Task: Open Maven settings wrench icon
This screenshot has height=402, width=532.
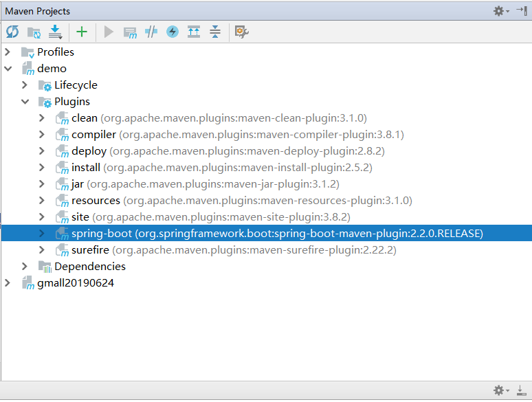Action: point(241,32)
